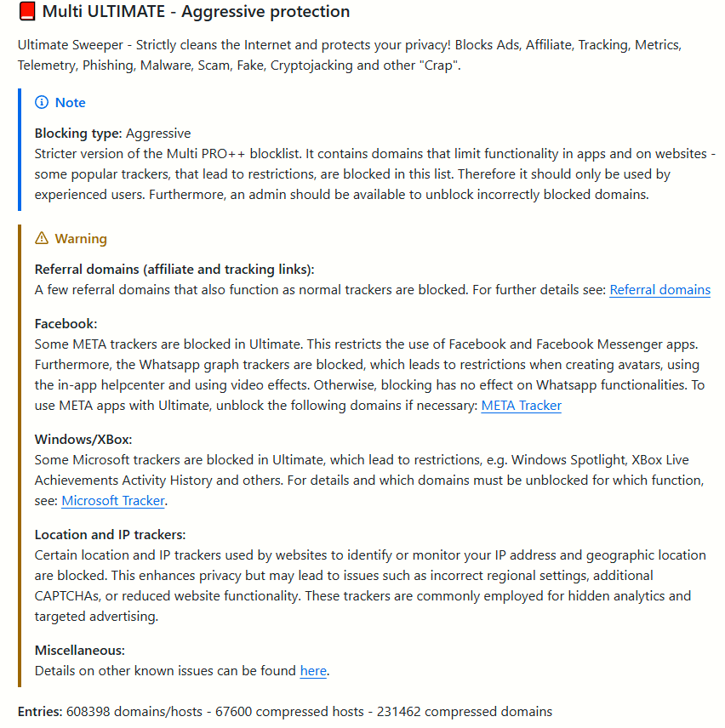
Task: Click the 'Facebook:' section heading
Action: click(x=66, y=324)
